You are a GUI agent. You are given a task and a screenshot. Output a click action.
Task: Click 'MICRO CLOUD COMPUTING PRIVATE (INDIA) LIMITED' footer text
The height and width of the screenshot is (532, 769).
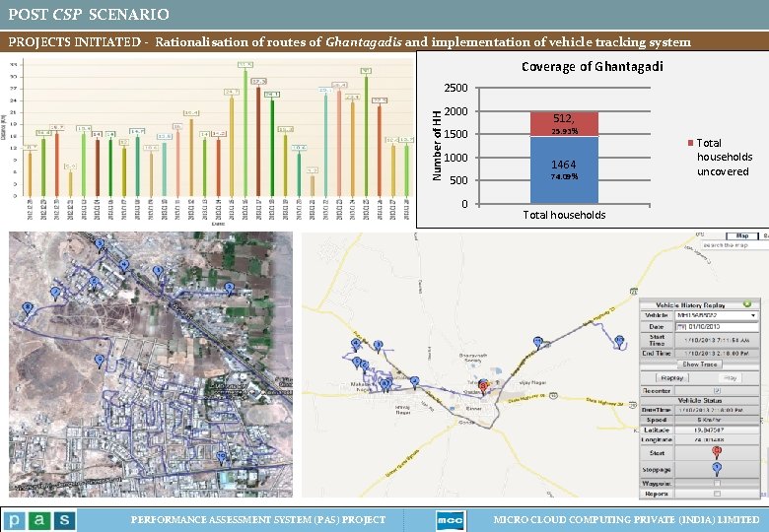click(626, 520)
